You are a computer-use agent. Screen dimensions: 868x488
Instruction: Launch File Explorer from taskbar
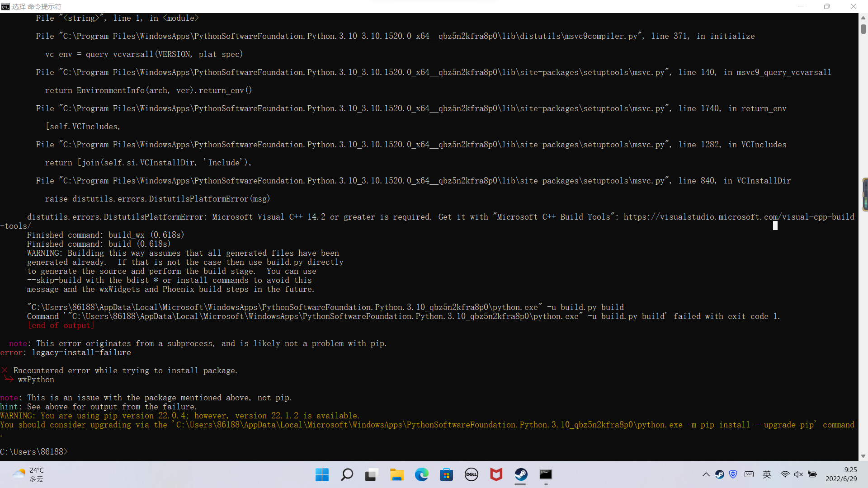point(397,474)
